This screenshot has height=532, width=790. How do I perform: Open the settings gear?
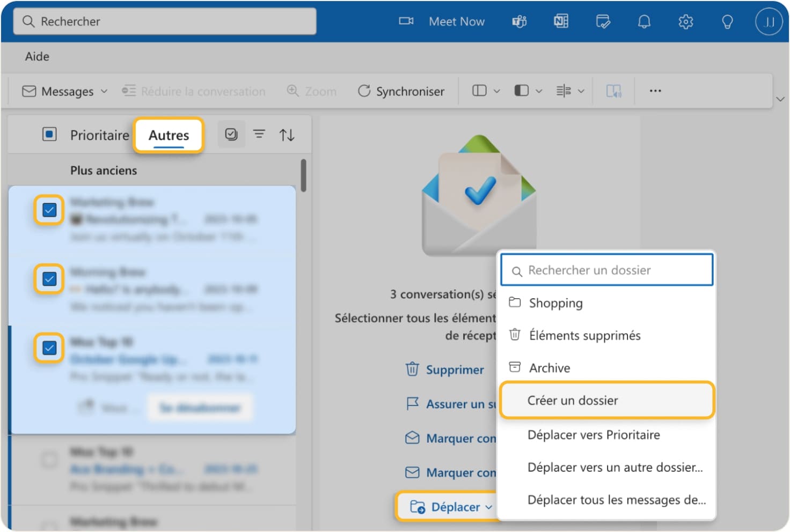[x=686, y=21]
